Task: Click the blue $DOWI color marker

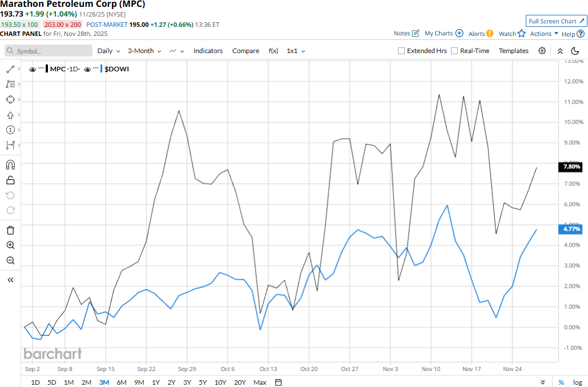Action: click(101, 69)
